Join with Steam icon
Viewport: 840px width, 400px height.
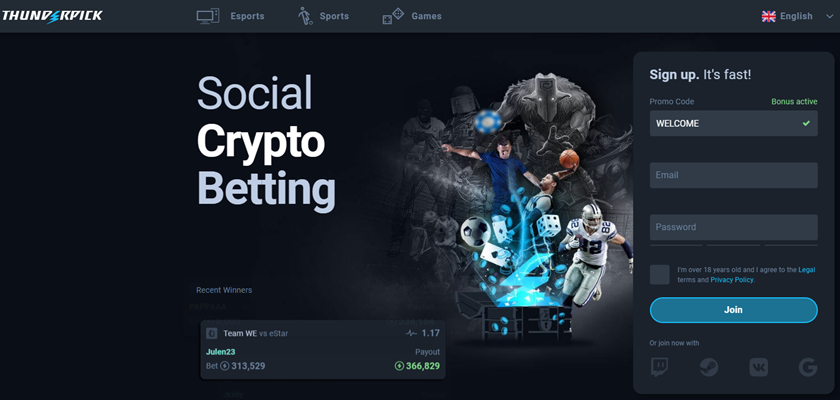point(709,367)
